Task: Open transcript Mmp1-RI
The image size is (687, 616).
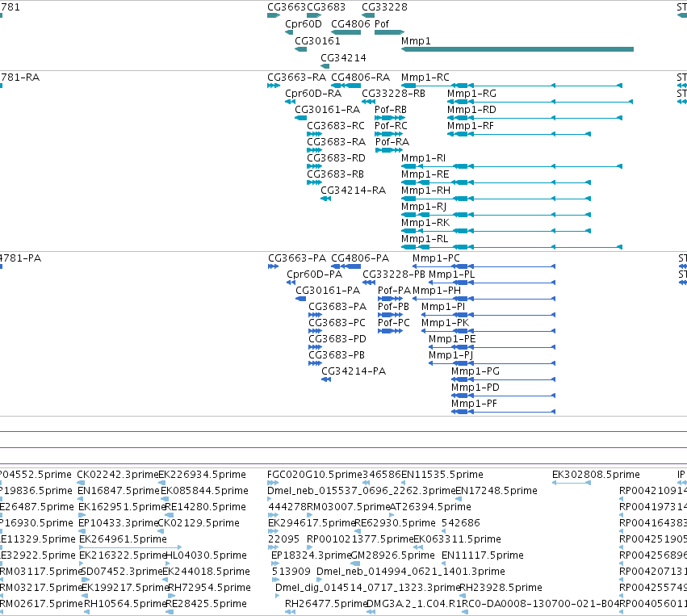Action: (x=423, y=158)
